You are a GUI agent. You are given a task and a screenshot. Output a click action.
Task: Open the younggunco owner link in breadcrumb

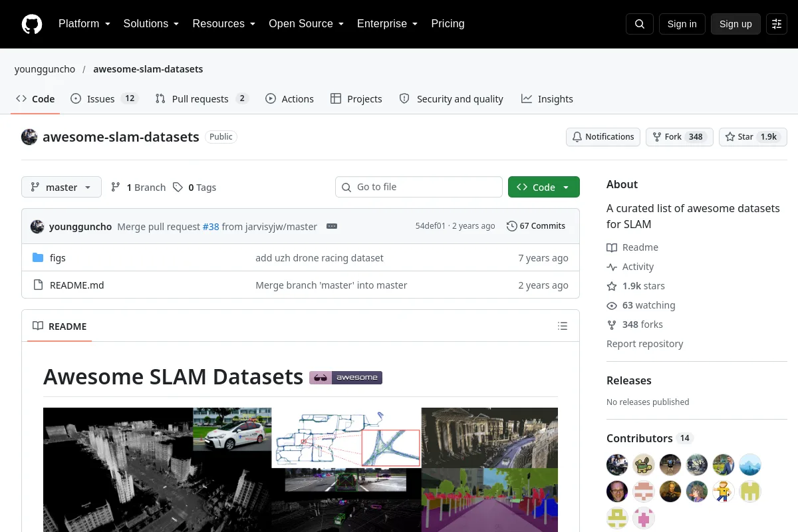(45, 69)
